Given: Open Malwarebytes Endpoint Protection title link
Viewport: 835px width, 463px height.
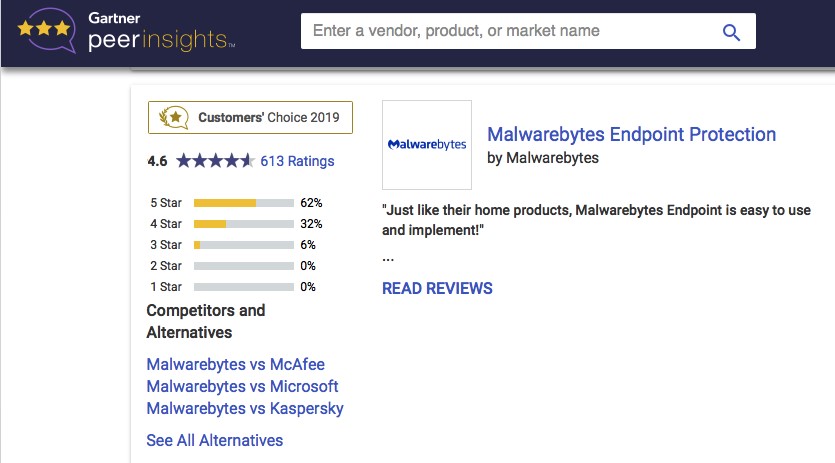Looking at the screenshot, I should [632, 134].
